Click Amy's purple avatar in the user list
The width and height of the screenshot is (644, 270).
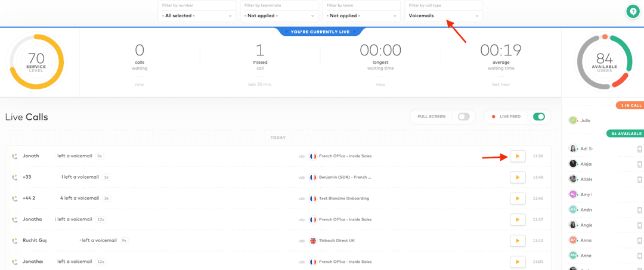coord(573,194)
